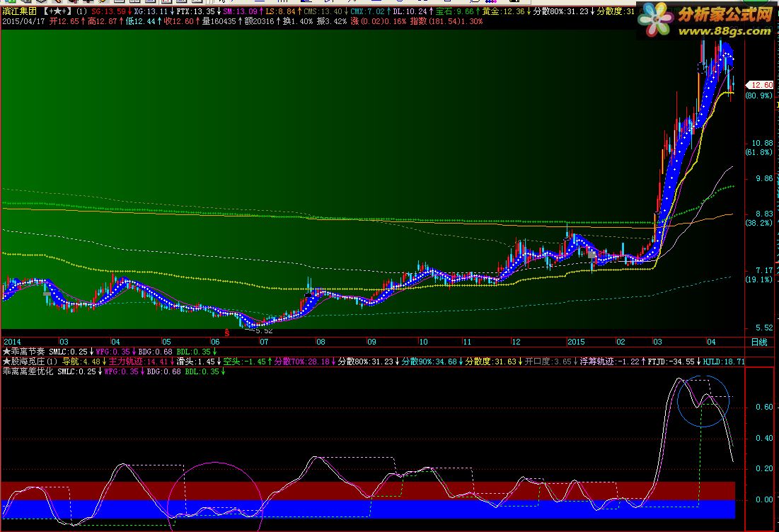The height and width of the screenshot is (532, 779).
Task: Select the (19.1%) retracement label
Action: pos(759,279)
